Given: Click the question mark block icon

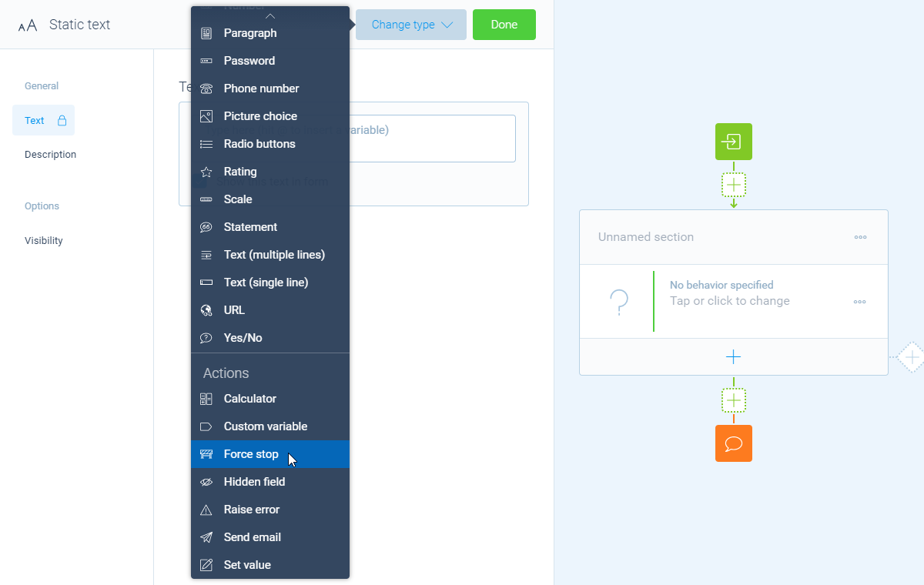Looking at the screenshot, I should (619, 303).
